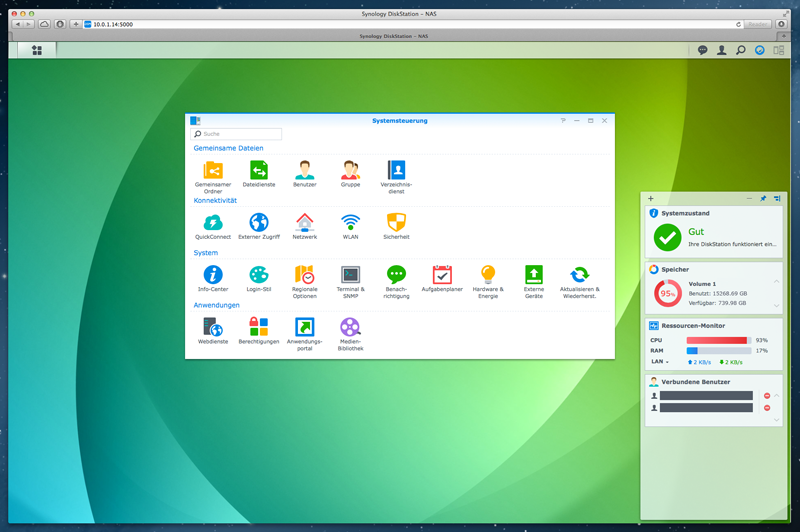Click the up arrow in Verbundene Benutzer

776,395
